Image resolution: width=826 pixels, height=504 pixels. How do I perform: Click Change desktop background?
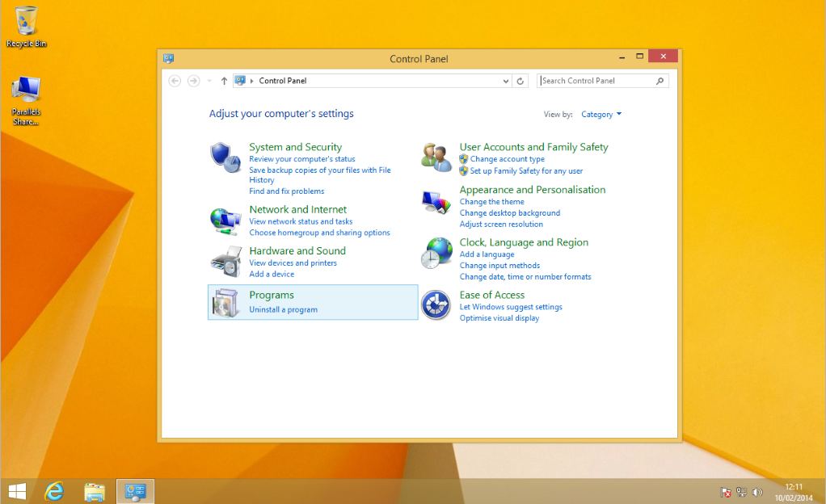(x=510, y=213)
